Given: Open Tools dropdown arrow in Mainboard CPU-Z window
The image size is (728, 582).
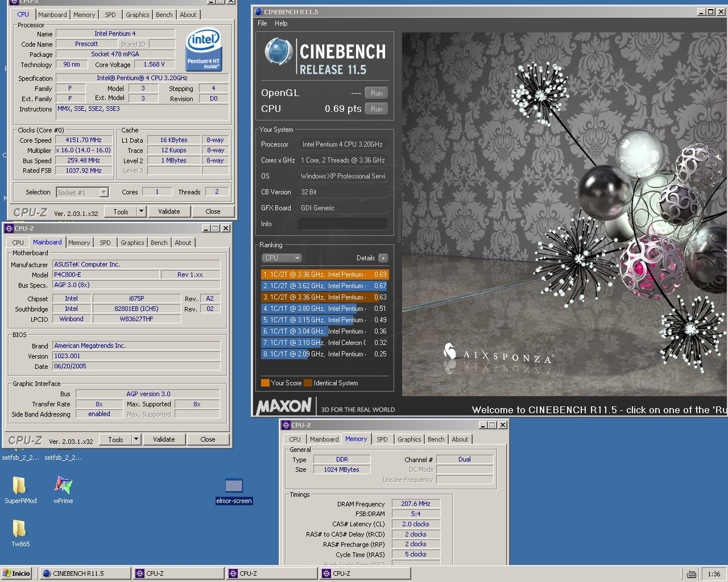Looking at the screenshot, I should click(x=136, y=439).
